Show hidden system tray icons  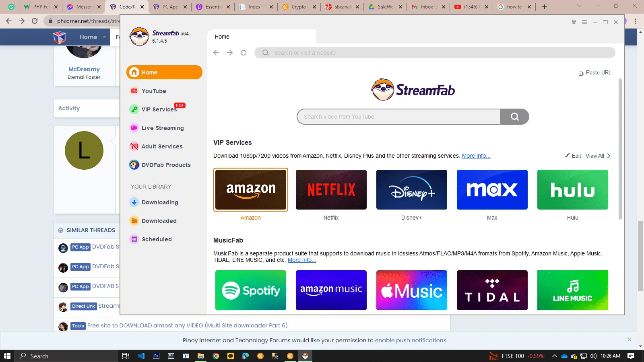[554, 356]
